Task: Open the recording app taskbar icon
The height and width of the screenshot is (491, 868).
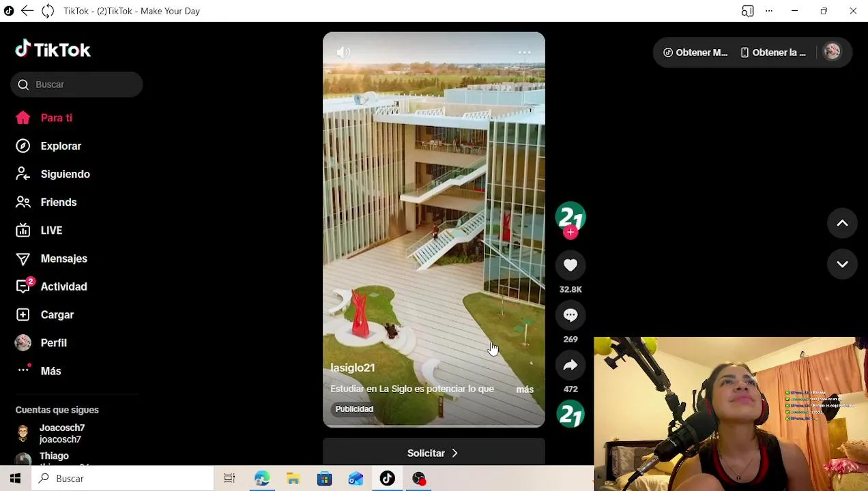Action: point(419,479)
